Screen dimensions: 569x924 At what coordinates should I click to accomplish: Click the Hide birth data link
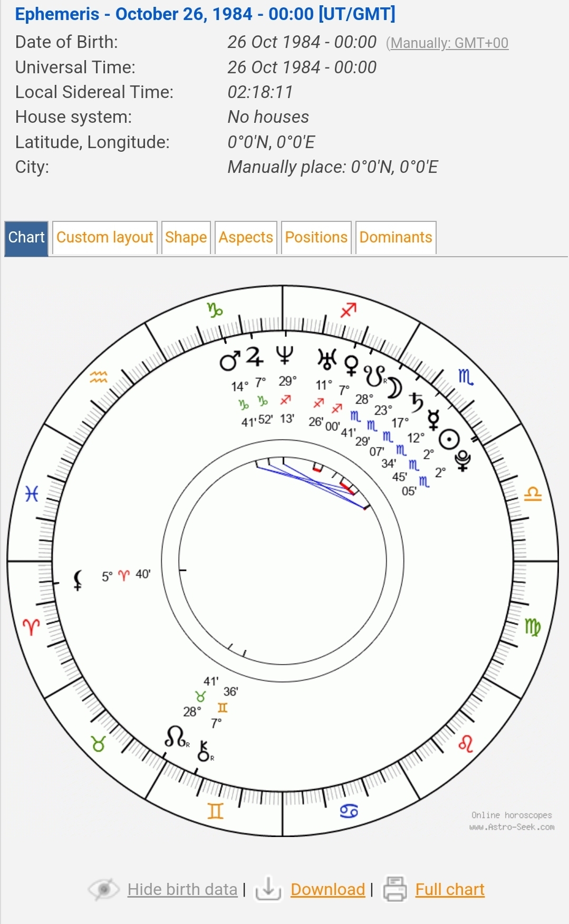click(182, 890)
